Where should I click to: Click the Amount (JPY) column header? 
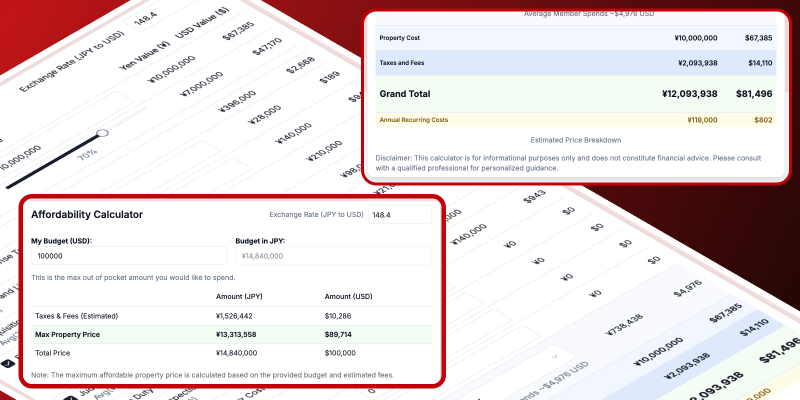point(241,296)
